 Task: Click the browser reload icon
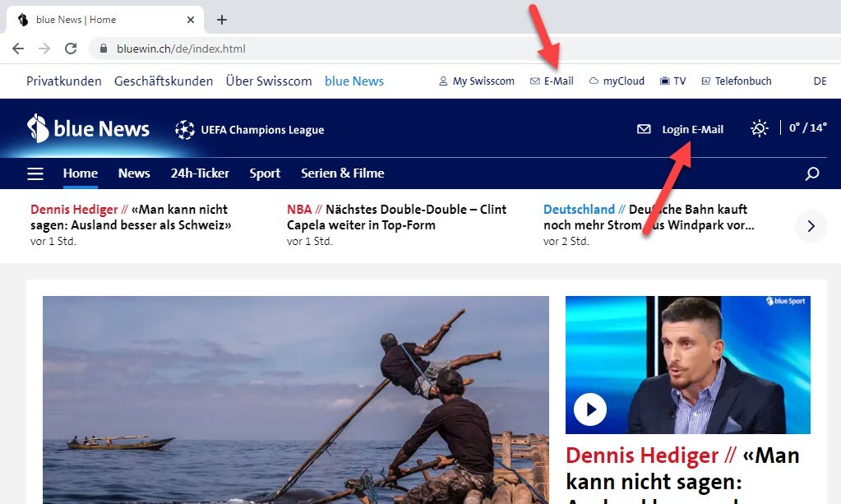(71, 49)
